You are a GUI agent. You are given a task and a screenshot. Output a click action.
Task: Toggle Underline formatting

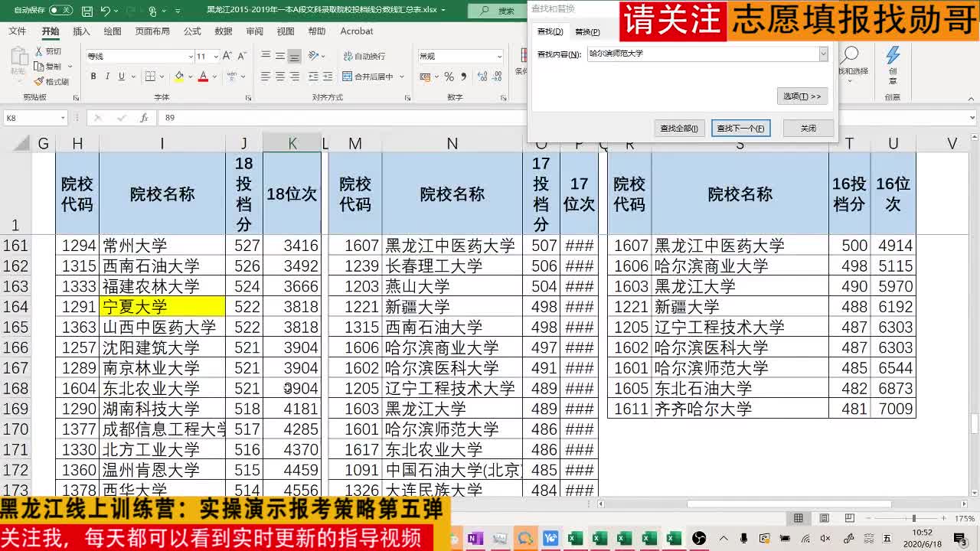(x=122, y=77)
